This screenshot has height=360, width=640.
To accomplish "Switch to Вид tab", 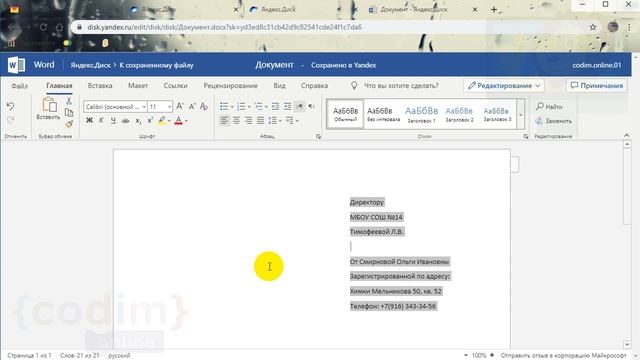I will tap(280, 86).
